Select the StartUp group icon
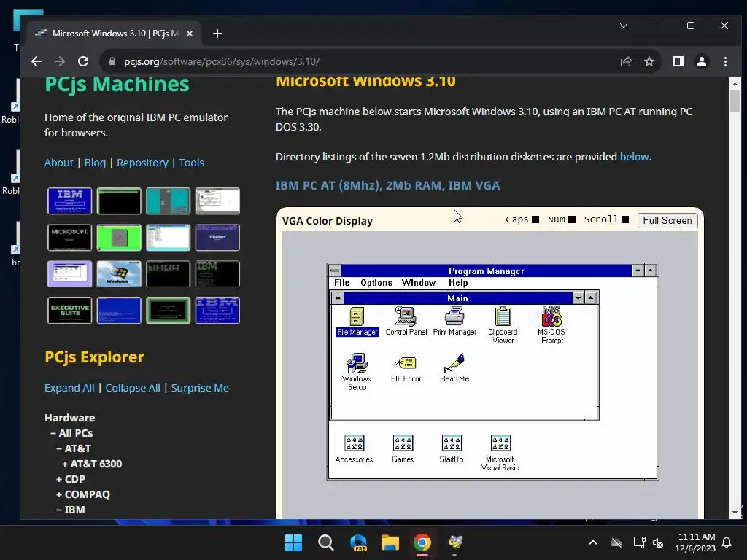Viewport: 747px width, 560px height. (x=451, y=448)
